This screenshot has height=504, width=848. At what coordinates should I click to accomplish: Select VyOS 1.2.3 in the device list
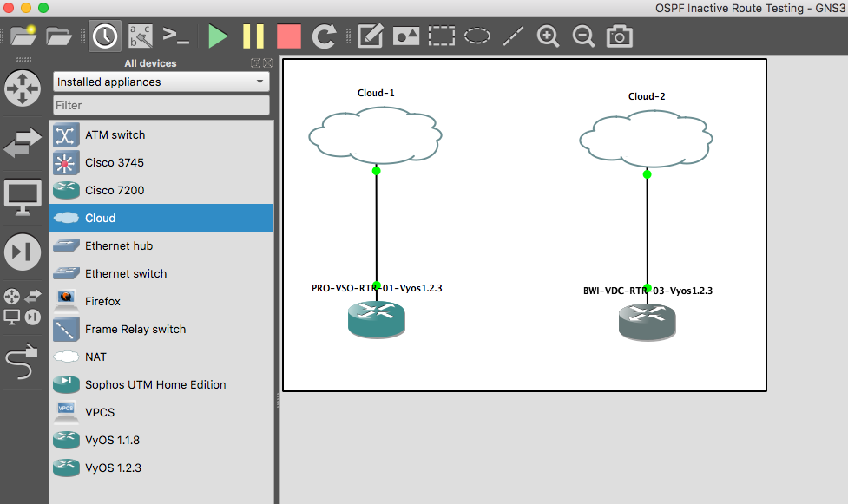113,468
